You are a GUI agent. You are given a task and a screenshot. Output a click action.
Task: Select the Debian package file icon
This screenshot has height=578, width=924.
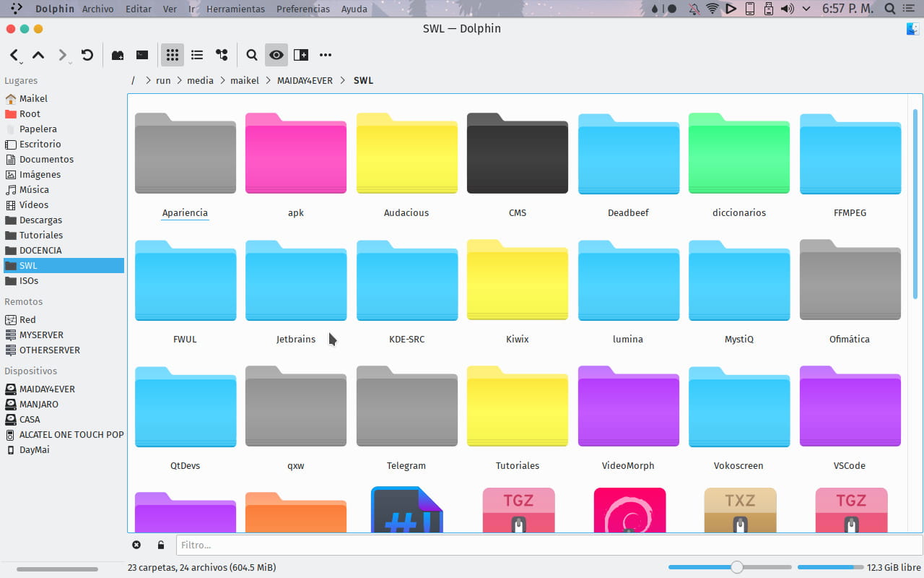coord(629,511)
